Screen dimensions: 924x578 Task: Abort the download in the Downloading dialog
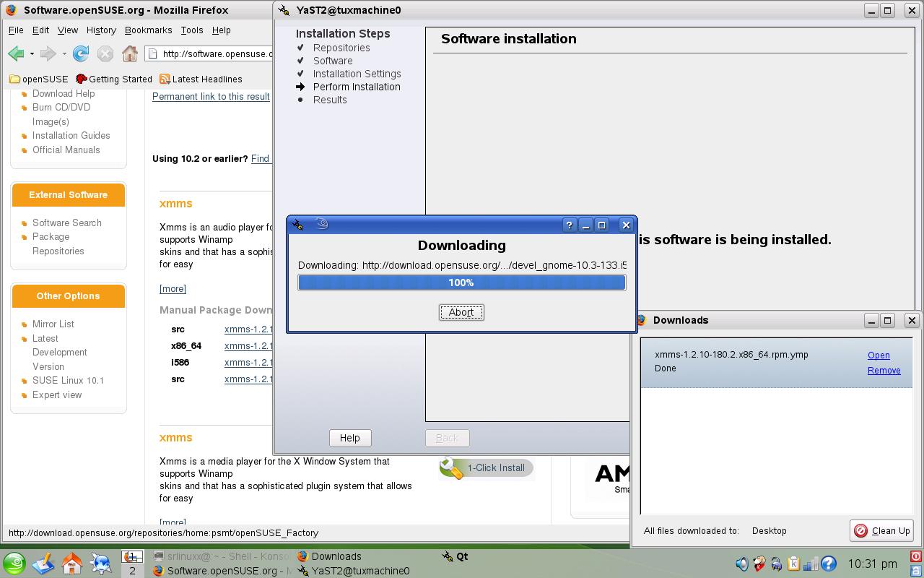tap(461, 312)
